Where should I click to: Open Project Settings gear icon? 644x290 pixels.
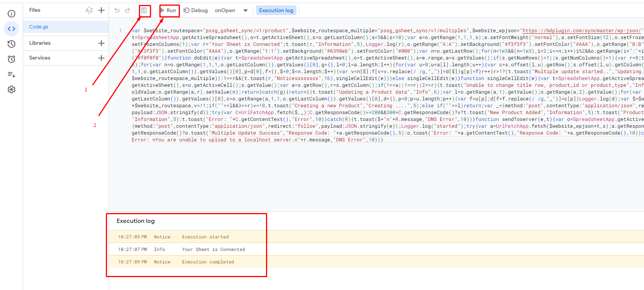click(11, 89)
